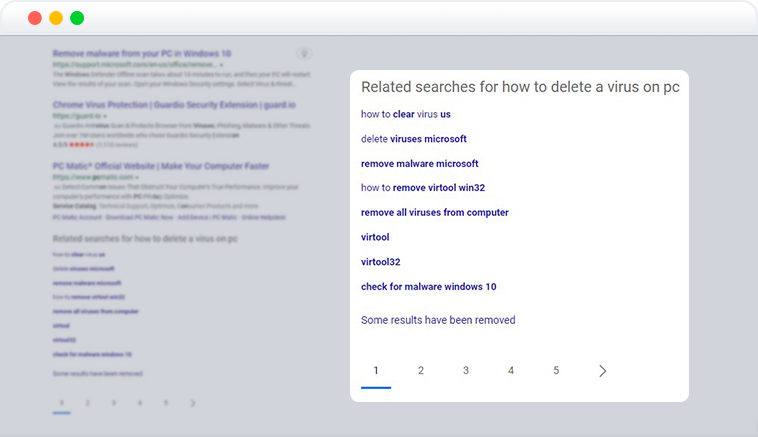Go to results page 4 in zoomed panel
The image size is (758, 437).
pyautogui.click(x=510, y=370)
